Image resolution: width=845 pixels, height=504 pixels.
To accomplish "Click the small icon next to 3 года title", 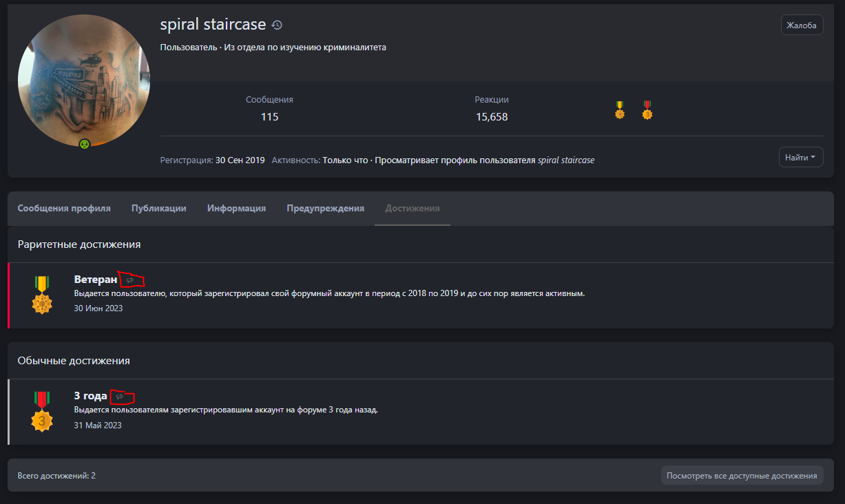I will pos(120,397).
